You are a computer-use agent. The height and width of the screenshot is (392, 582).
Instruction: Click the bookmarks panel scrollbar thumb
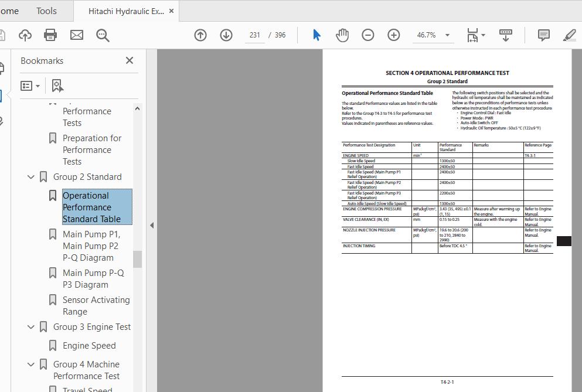click(x=137, y=259)
